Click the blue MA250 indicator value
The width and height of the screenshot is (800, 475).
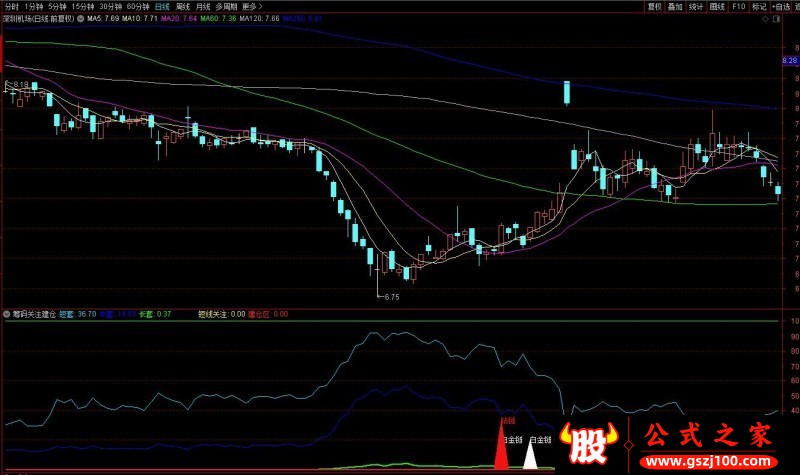point(303,18)
